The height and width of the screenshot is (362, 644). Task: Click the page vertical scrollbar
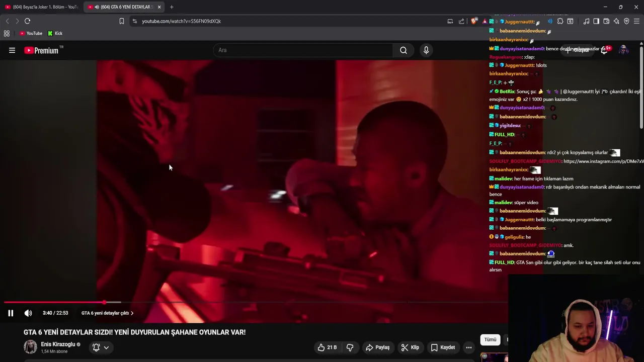(x=641, y=85)
